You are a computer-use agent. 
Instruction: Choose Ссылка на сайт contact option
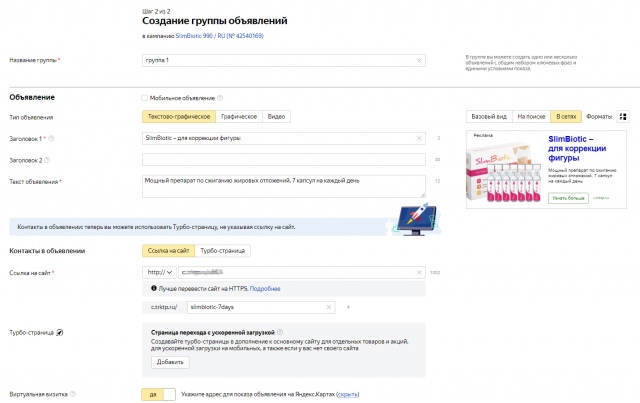[169, 251]
